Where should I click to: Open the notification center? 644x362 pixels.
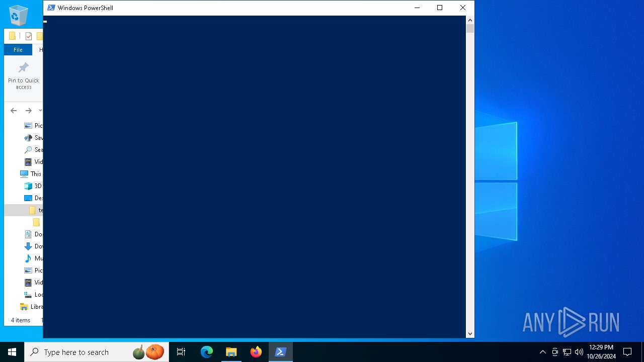click(627, 352)
